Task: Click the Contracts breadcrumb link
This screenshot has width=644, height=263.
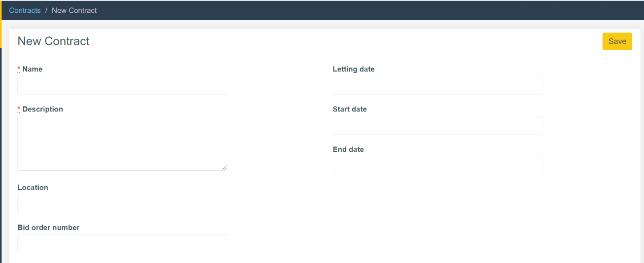Action: pos(25,10)
